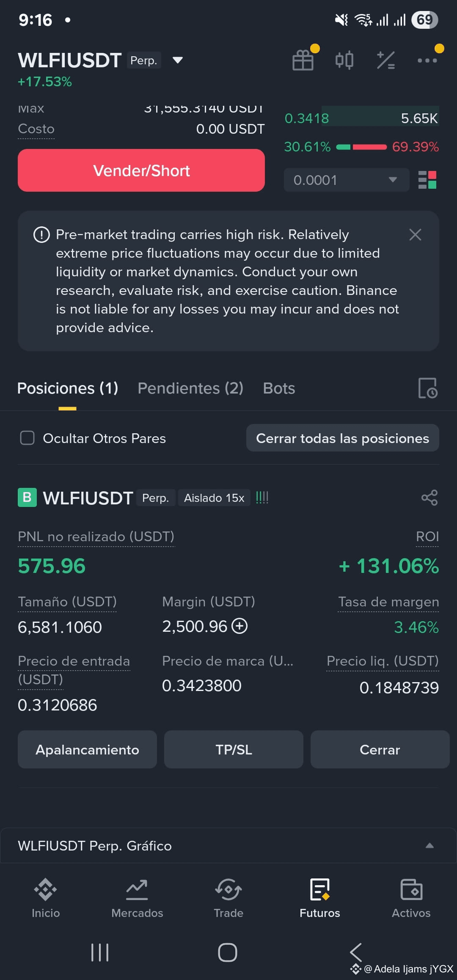Switch the order book layout icon

click(x=427, y=180)
